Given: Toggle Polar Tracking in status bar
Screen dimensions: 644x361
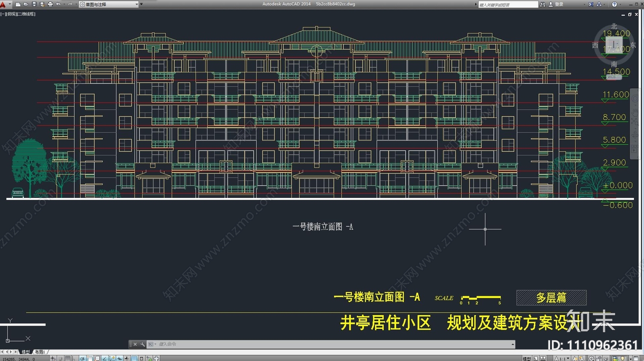Looking at the screenshot, I should pyautogui.click(x=83, y=358).
